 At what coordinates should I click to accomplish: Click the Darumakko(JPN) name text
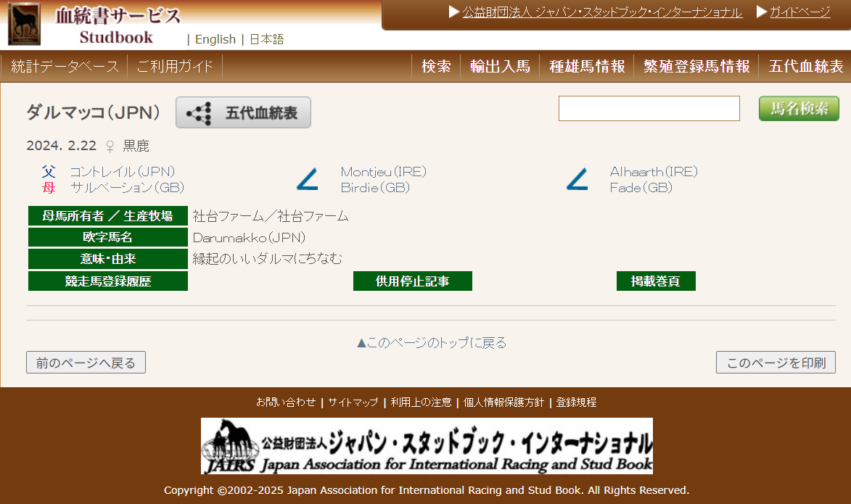point(249,238)
